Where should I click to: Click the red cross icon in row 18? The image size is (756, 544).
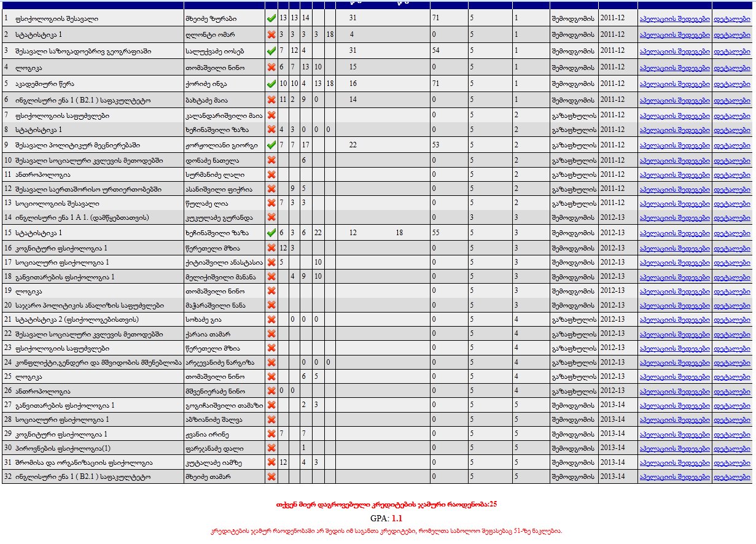point(271,277)
